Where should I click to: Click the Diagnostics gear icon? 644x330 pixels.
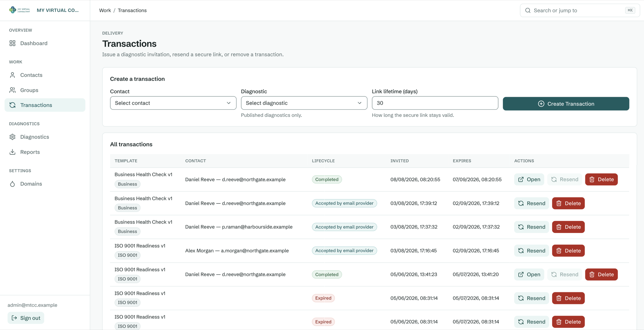pyautogui.click(x=12, y=137)
